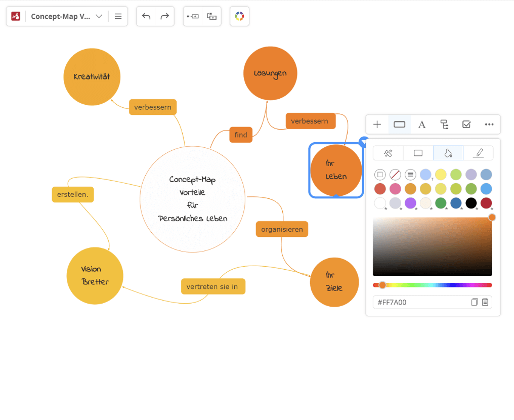Pick the dark green custom swatch
Image resolution: width=514 pixels, height=420 pixels.
click(441, 203)
